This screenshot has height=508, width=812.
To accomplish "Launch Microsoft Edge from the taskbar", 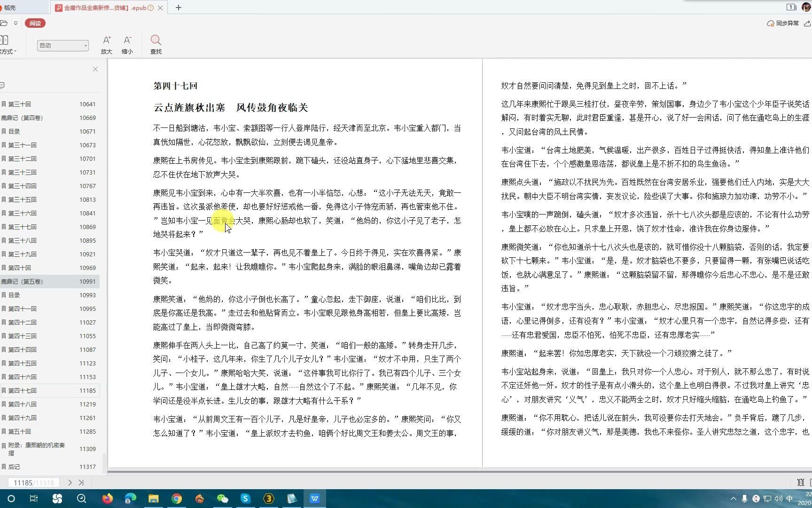I will pos(130,499).
